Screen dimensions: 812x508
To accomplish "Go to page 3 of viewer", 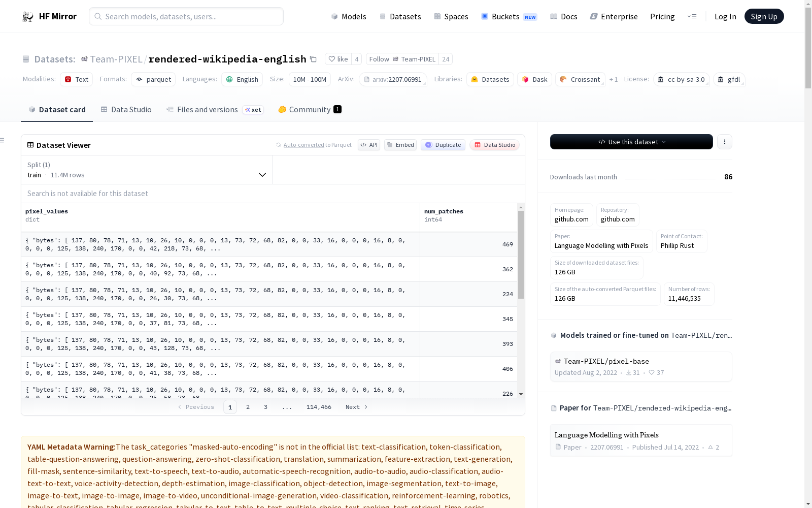I will (x=265, y=407).
